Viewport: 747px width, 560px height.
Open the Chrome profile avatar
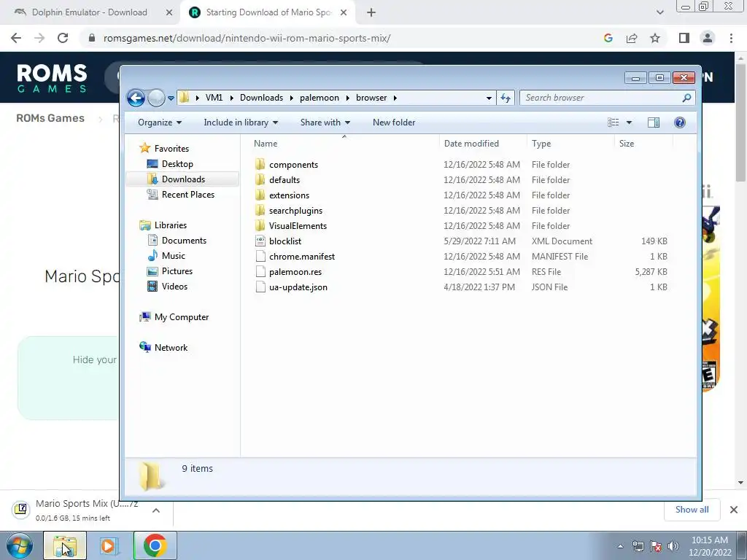coord(708,38)
